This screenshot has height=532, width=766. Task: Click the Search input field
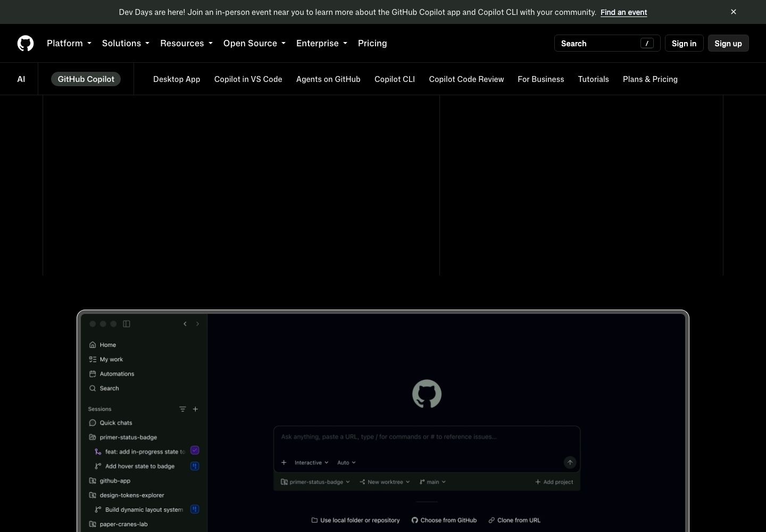tap(607, 44)
